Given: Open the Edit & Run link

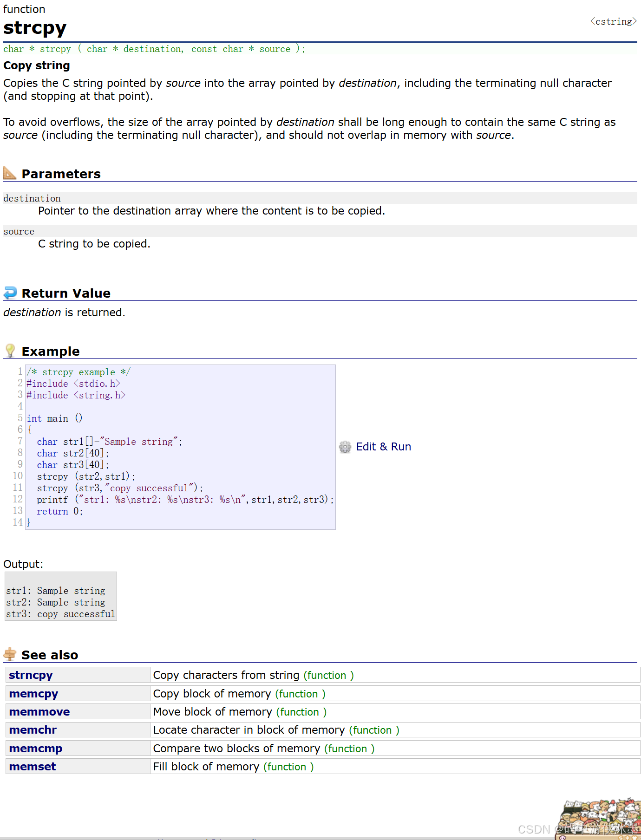Looking at the screenshot, I should 383,447.
